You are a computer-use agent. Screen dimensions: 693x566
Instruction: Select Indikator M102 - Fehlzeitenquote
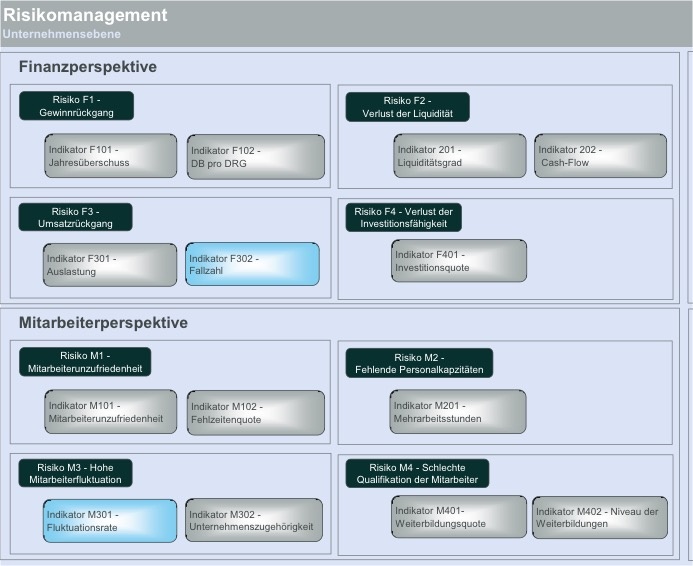(256, 413)
